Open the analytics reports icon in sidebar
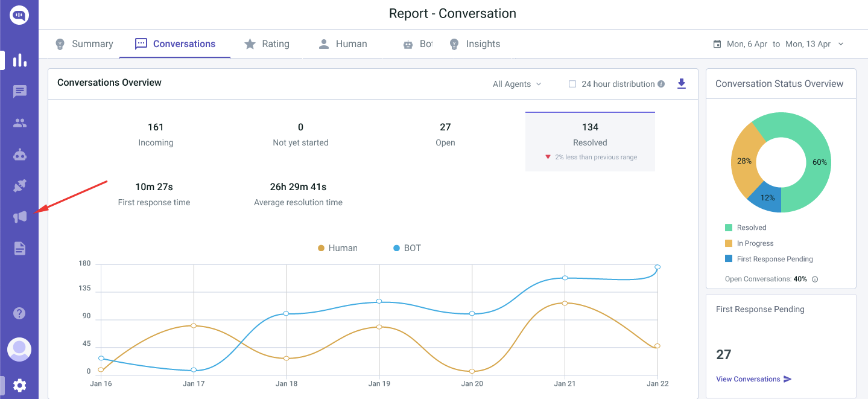The width and height of the screenshot is (868, 399). pos(20,60)
